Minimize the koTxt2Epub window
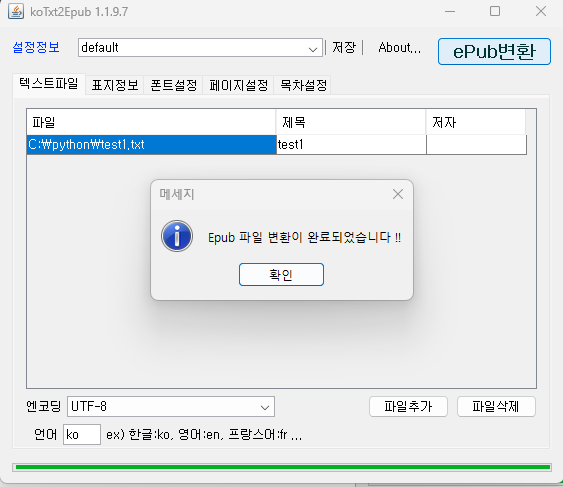The width and height of the screenshot is (563, 487). point(450,11)
